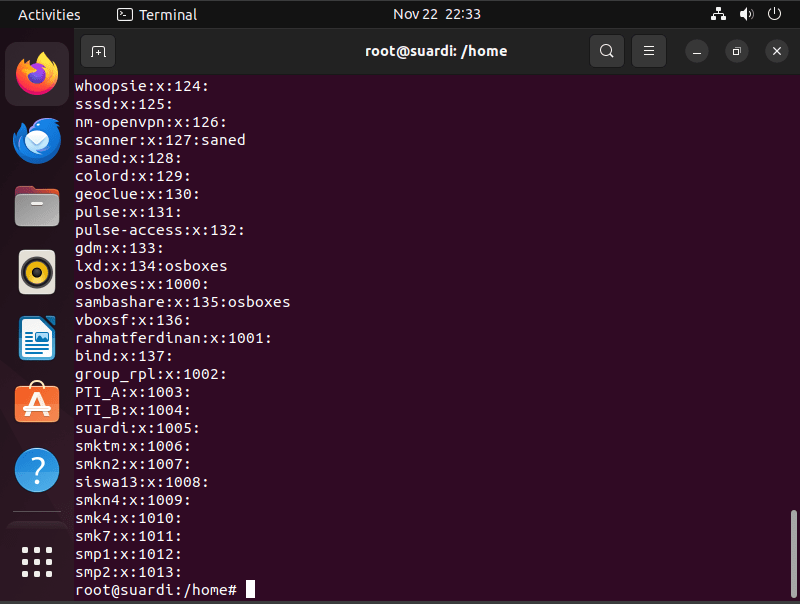Launch Rhythmbox music player
Screen dimensions: 800x604
tap(37, 272)
